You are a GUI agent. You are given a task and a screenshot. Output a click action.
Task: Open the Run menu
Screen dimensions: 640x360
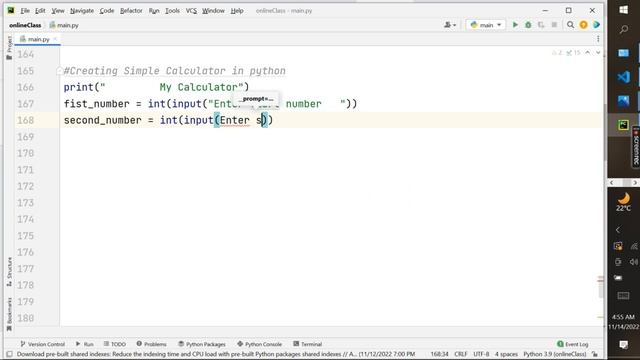point(154,11)
